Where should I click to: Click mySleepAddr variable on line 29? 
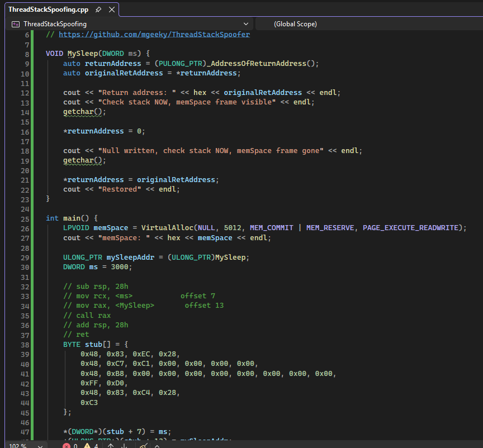(x=130, y=258)
